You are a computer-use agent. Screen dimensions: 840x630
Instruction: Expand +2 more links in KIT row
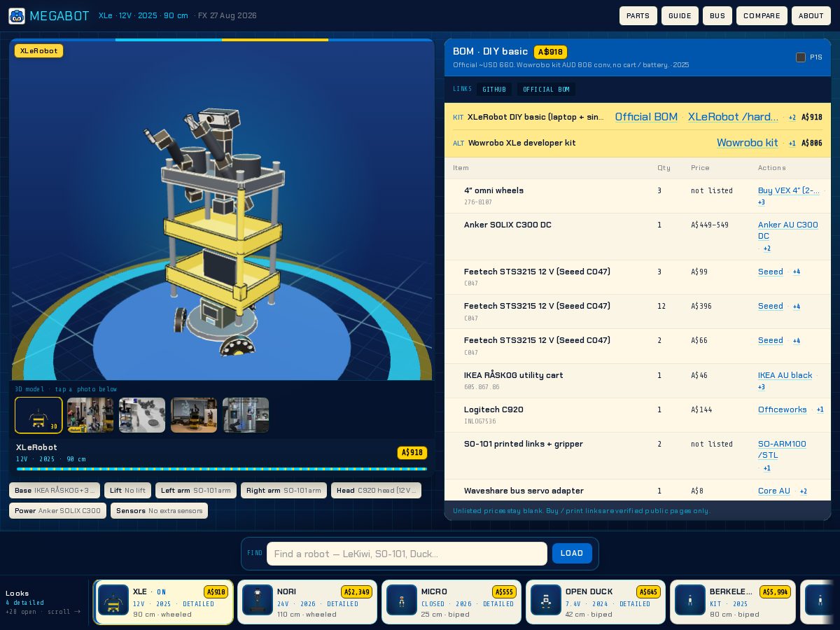pos(792,118)
